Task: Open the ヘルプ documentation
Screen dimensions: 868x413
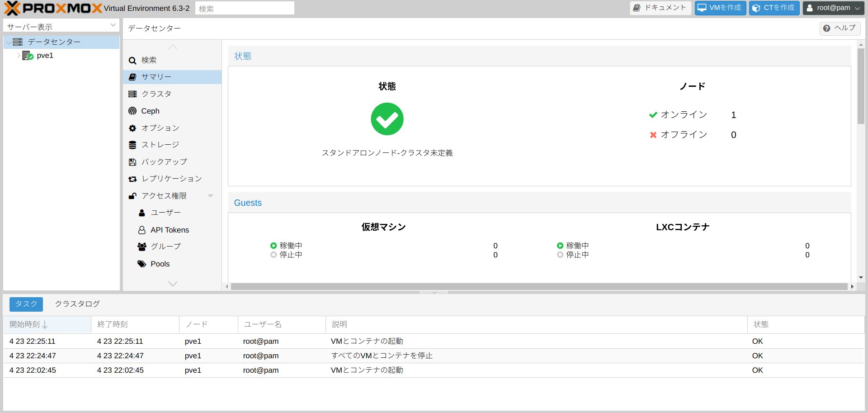Action: [x=840, y=28]
